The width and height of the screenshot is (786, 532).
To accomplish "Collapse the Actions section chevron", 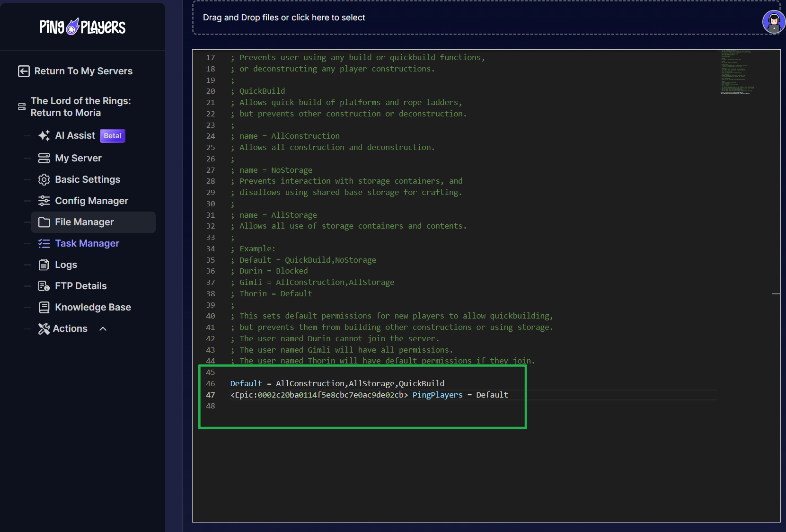I will pyautogui.click(x=103, y=329).
